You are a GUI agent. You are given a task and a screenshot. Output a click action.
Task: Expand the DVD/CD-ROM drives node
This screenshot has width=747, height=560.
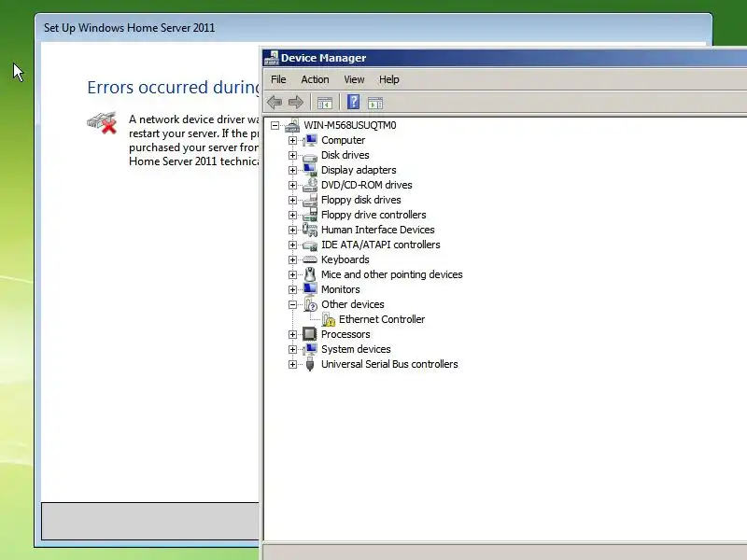292,185
